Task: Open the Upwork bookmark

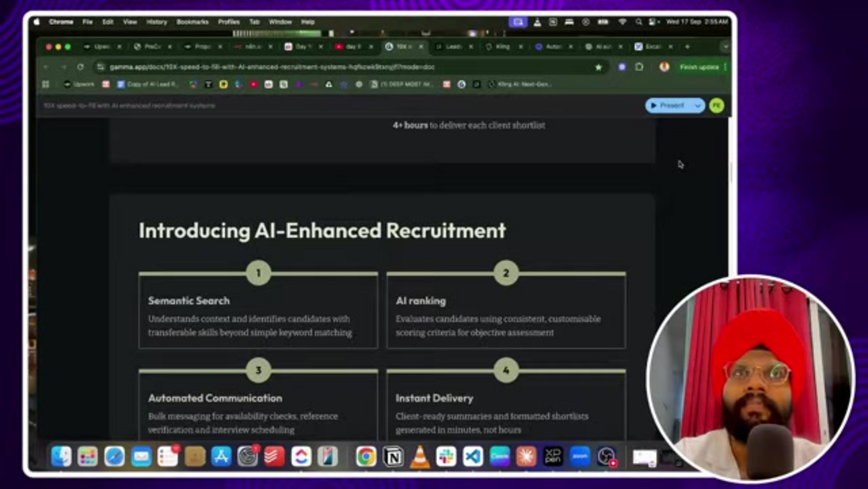Action: (x=79, y=84)
